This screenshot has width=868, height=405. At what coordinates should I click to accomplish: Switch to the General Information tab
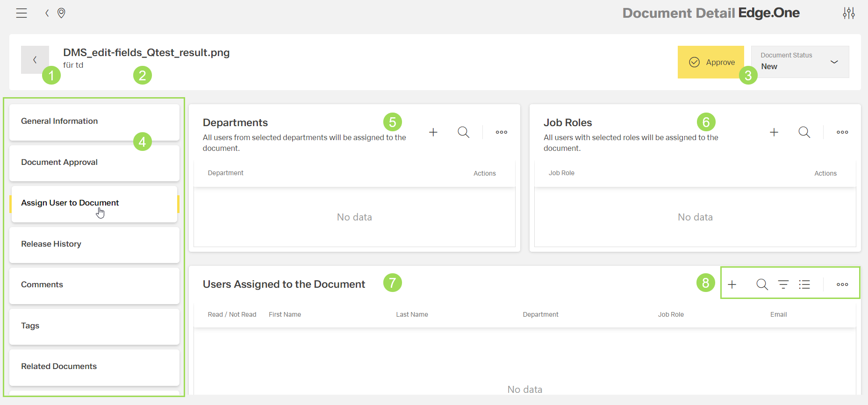click(x=94, y=121)
